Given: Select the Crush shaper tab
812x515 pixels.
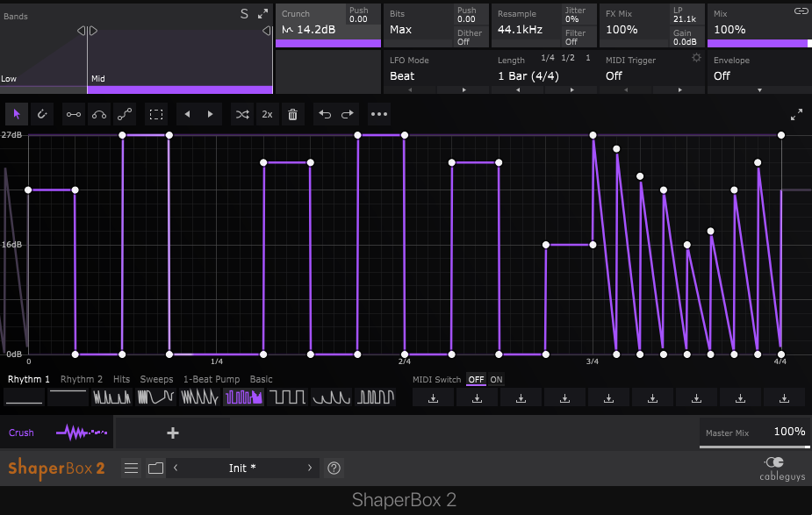Looking at the screenshot, I should pos(56,433).
